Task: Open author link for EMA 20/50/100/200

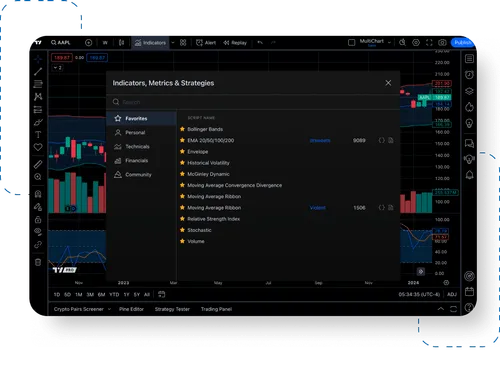Action: click(x=320, y=140)
